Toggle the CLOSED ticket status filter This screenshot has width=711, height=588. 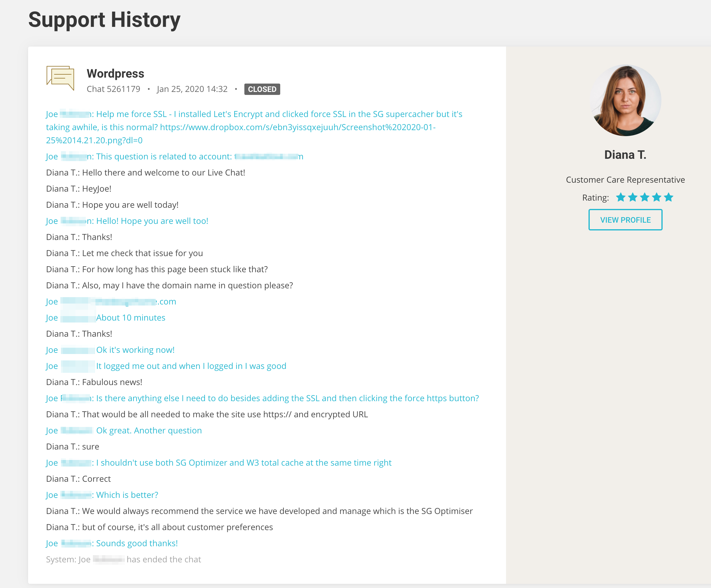click(x=262, y=89)
